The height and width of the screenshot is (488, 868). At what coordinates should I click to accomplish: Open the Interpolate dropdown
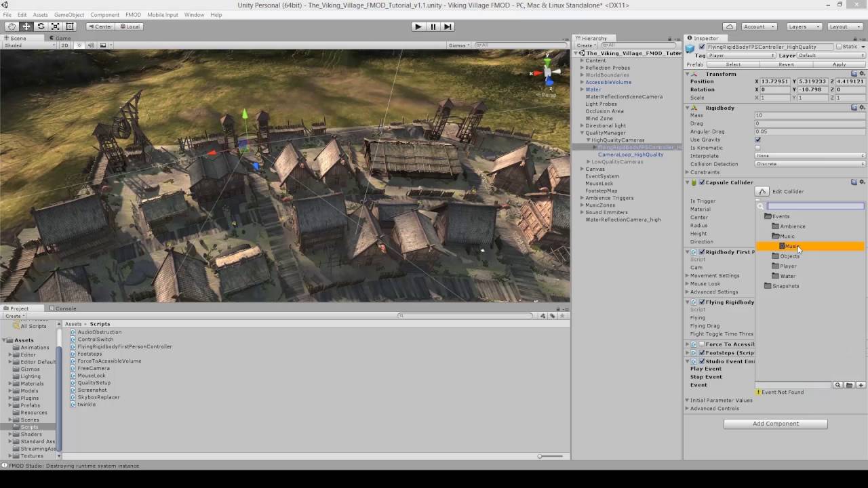coord(810,156)
